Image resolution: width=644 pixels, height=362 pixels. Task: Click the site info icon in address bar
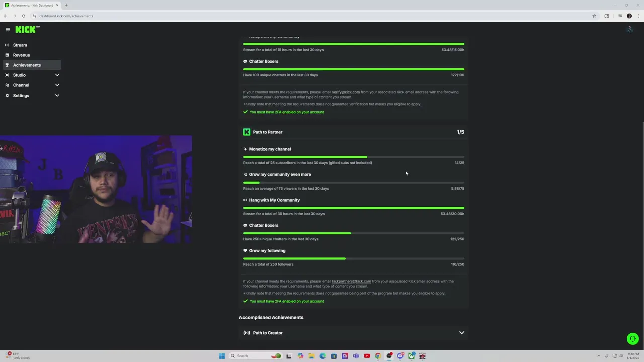34,16
